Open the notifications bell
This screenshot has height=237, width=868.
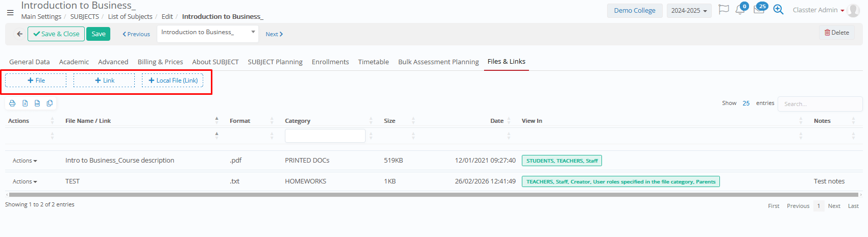click(x=740, y=10)
